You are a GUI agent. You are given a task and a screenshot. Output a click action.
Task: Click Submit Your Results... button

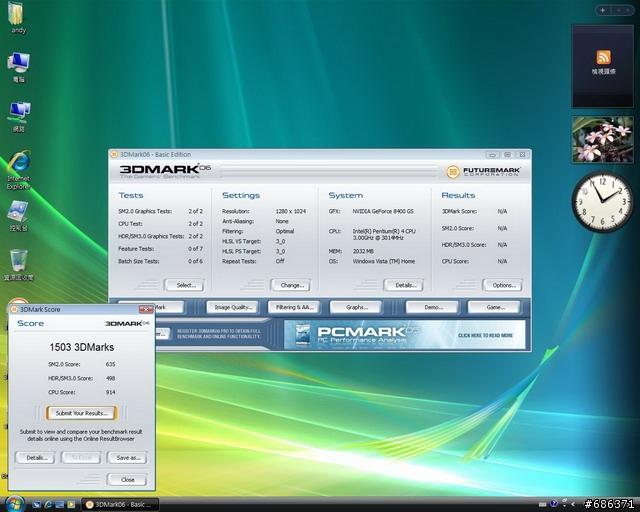point(82,413)
